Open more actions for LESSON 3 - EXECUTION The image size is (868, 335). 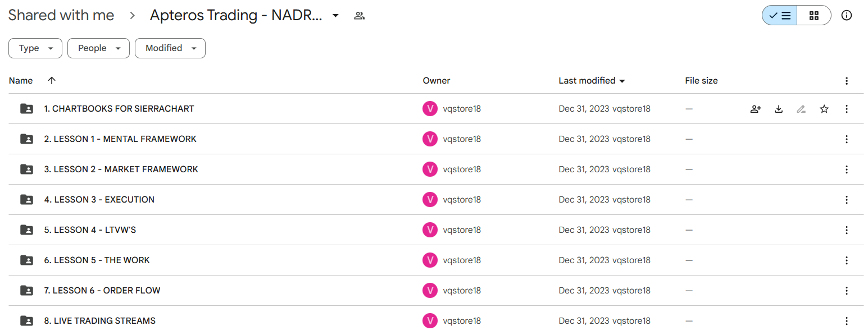(x=847, y=200)
